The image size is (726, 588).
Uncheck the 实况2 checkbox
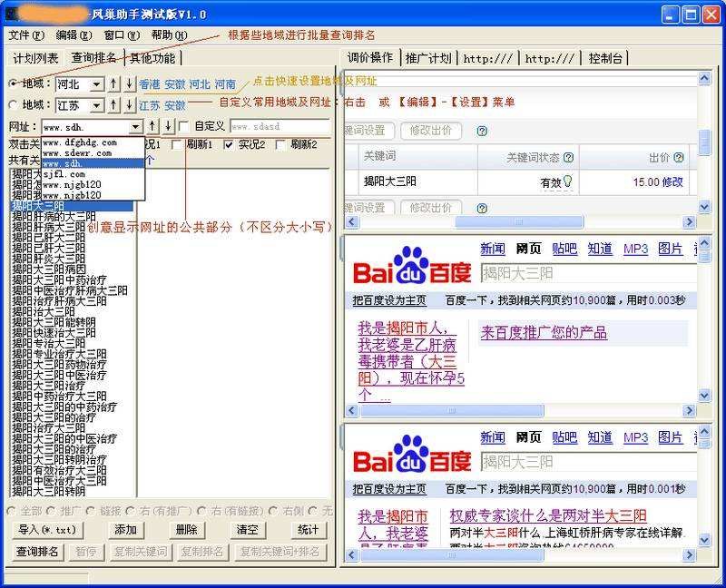[229, 145]
